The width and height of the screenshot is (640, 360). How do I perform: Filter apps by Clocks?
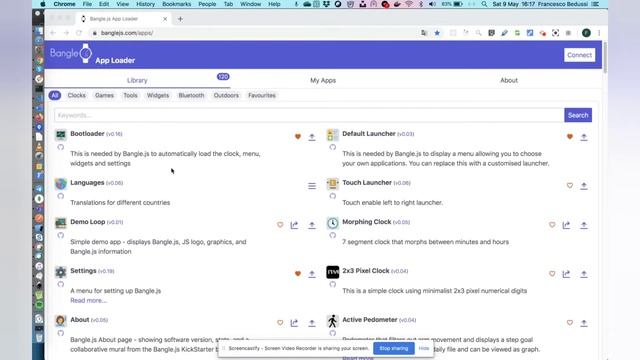[77, 96]
